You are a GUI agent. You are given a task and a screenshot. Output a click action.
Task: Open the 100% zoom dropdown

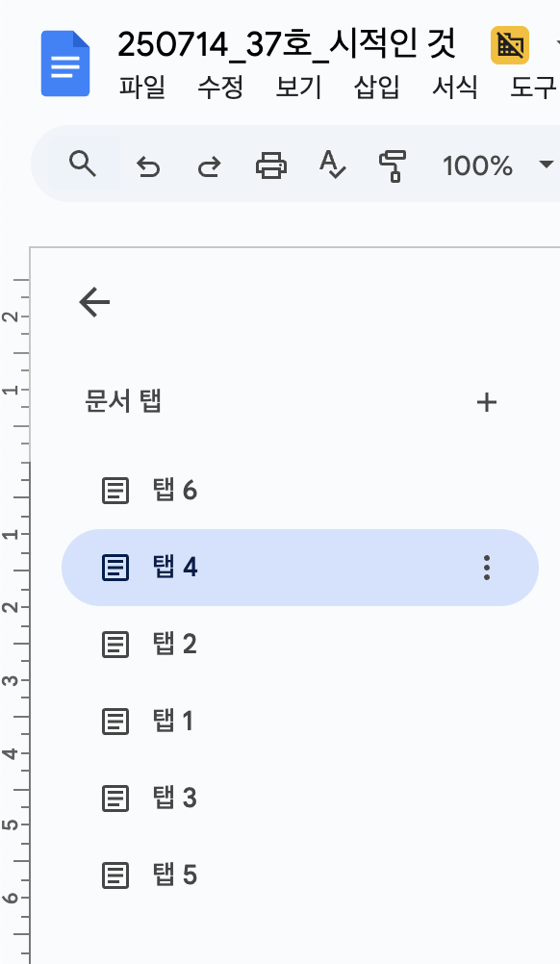486,165
